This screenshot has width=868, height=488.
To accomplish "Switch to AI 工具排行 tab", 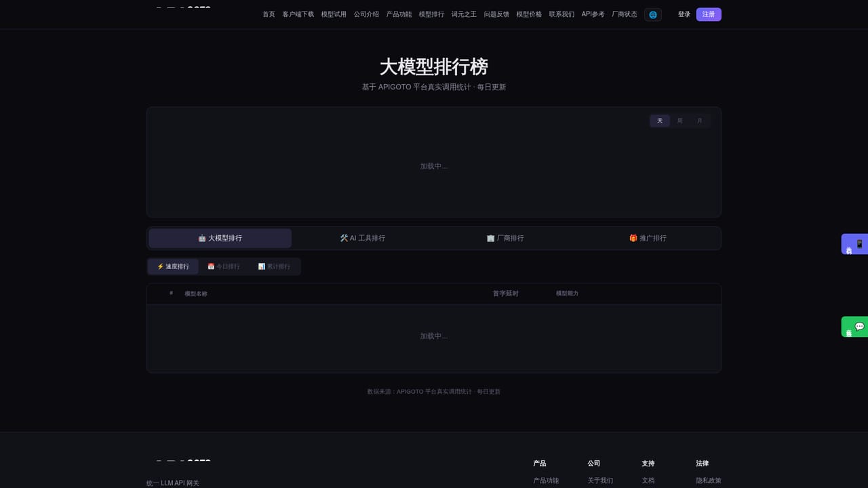I will (363, 238).
